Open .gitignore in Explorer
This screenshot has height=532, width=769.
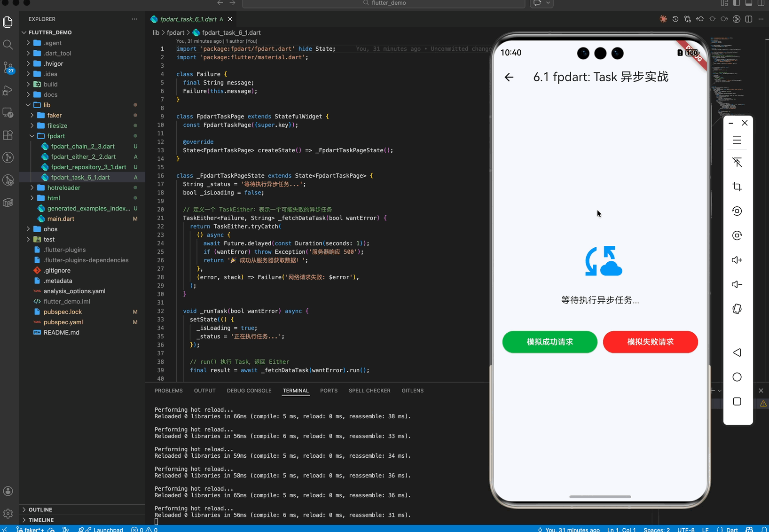pos(57,270)
